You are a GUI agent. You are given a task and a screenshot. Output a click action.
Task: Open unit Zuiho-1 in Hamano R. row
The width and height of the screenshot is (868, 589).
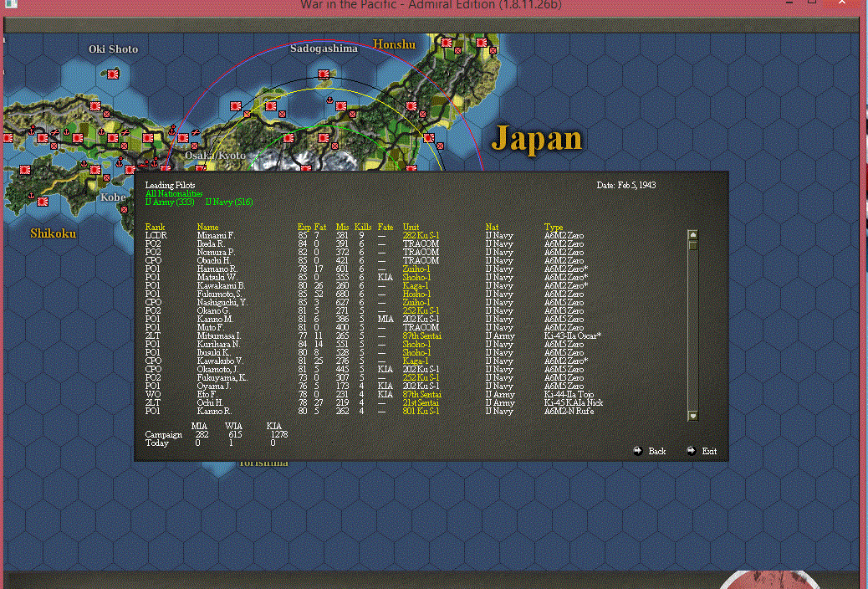pos(416,269)
